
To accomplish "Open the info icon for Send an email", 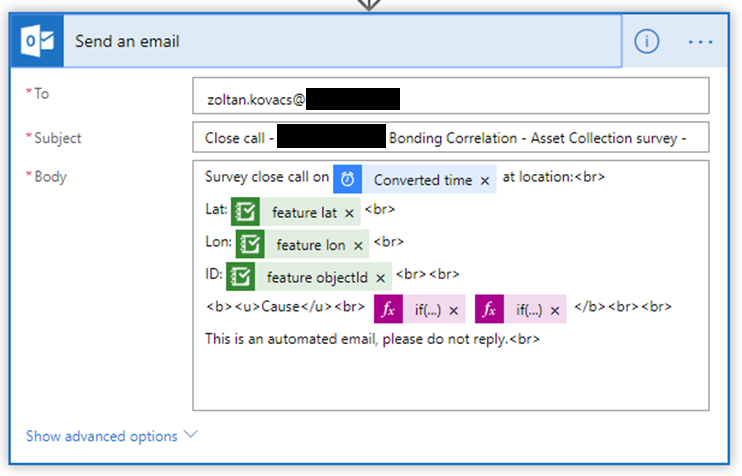I will 646,41.
